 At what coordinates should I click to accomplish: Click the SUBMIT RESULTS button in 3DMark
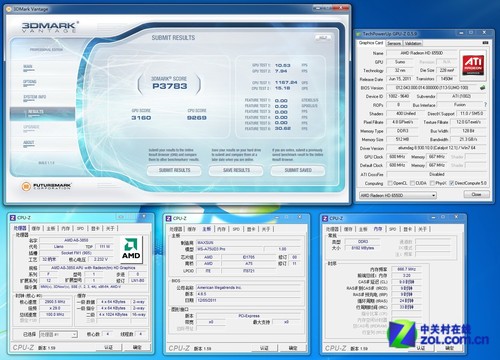coord(174,170)
